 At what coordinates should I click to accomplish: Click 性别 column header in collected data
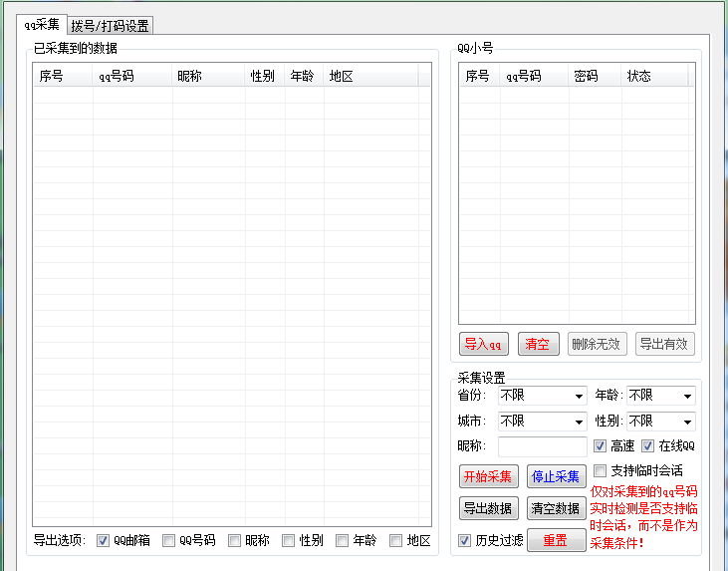pos(265,76)
